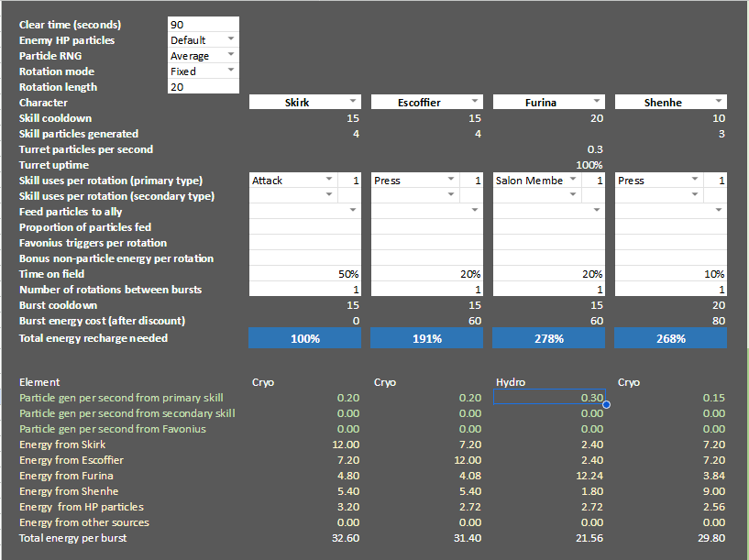The image size is (749, 560).
Task: Click Furina's Energy from Furina value 12.24
Action: (589, 476)
